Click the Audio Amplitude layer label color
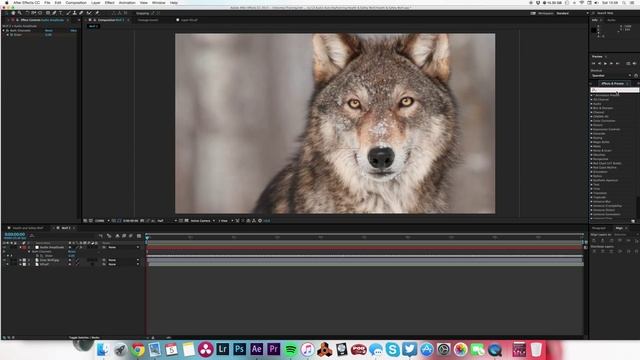Image resolution: width=640 pixels, height=360 pixels. [x=24, y=247]
